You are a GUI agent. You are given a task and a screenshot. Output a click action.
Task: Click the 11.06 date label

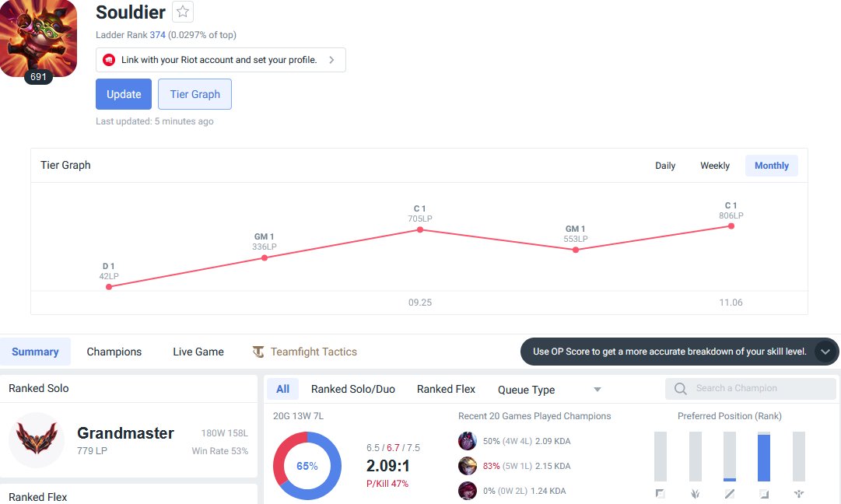click(x=731, y=303)
